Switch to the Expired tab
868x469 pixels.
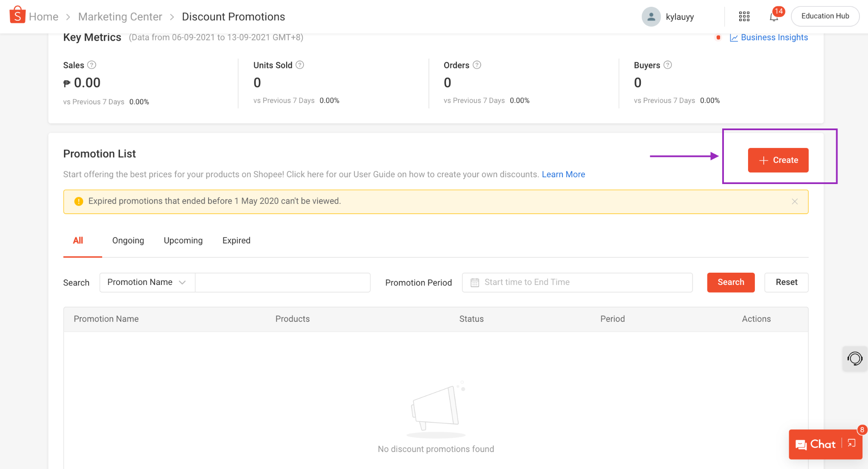[236, 240]
